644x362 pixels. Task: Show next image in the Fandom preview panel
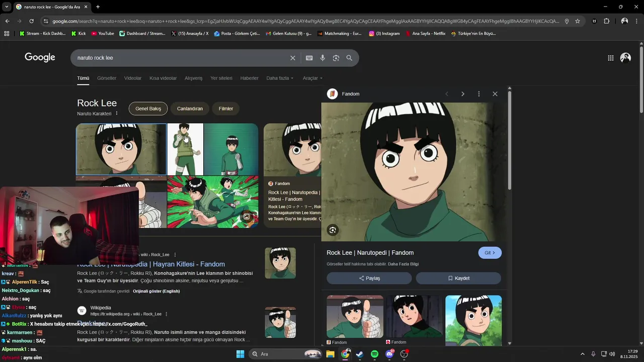click(x=463, y=94)
